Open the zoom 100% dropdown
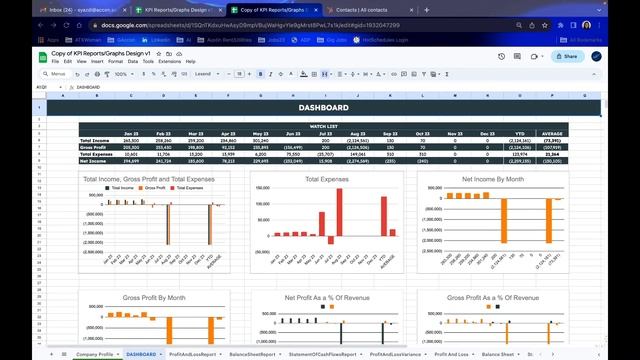Viewport: 640px width, 360px height. tap(124, 74)
